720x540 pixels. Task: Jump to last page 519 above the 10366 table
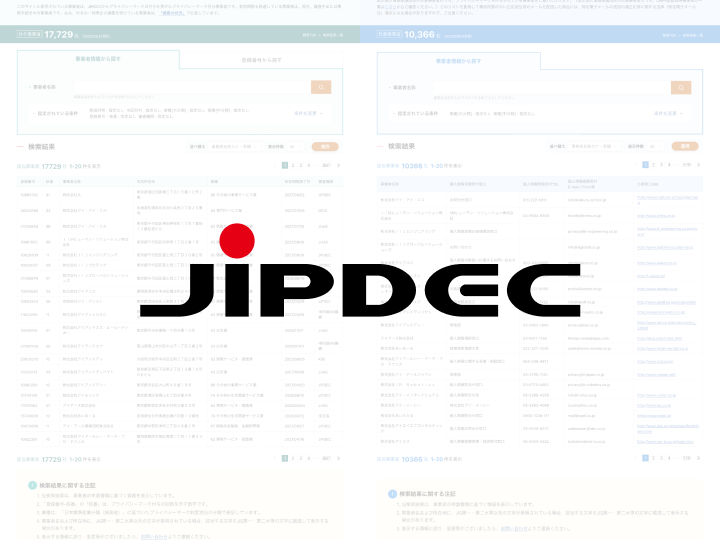click(686, 164)
